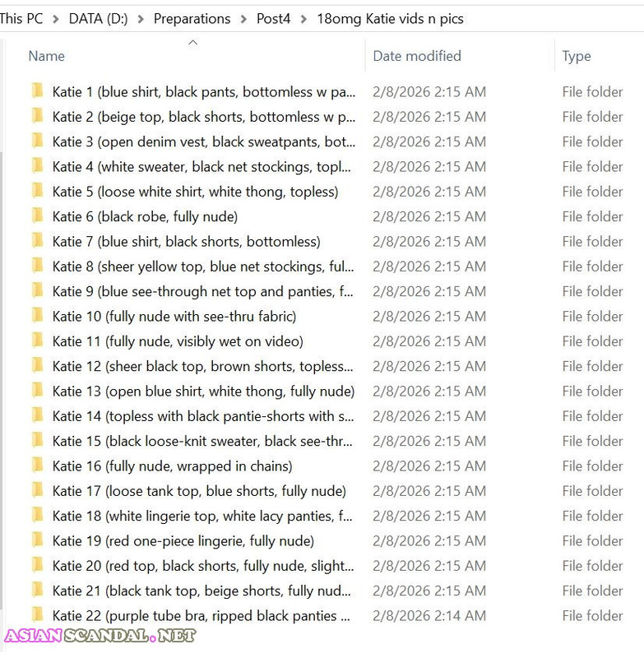Select the folder icon for Katie 13

pyautogui.click(x=37, y=390)
